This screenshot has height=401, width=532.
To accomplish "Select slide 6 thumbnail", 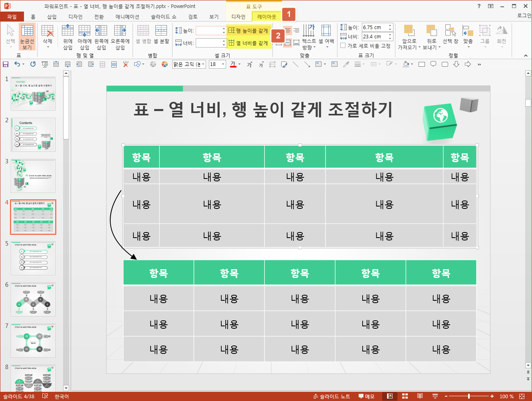I will click(x=33, y=300).
